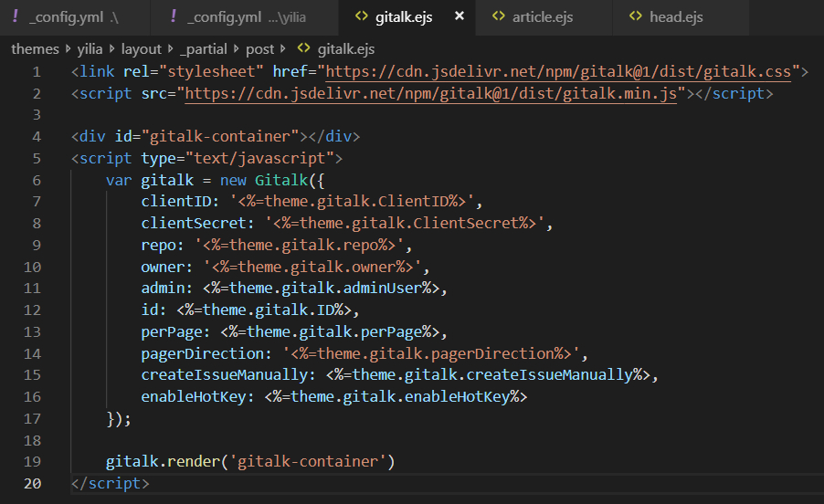Click the gitalk.ejs tab file icon

pyautogui.click(x=361, y=16)
